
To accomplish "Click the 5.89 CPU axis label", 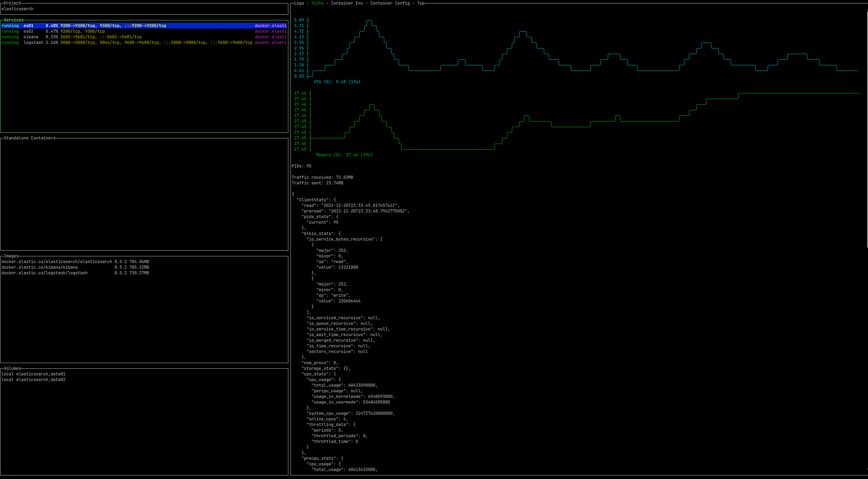I will point(299,20).
